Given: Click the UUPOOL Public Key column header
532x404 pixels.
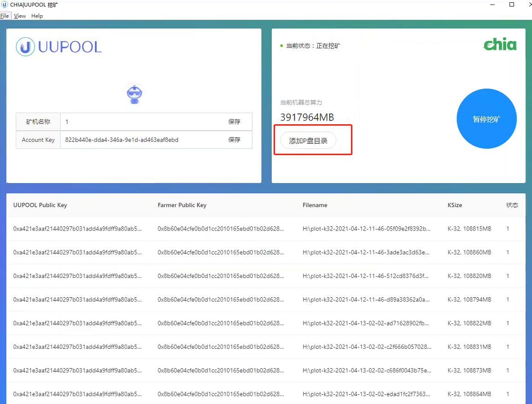Looking at the screenshot, I should [x=40, y=205].
